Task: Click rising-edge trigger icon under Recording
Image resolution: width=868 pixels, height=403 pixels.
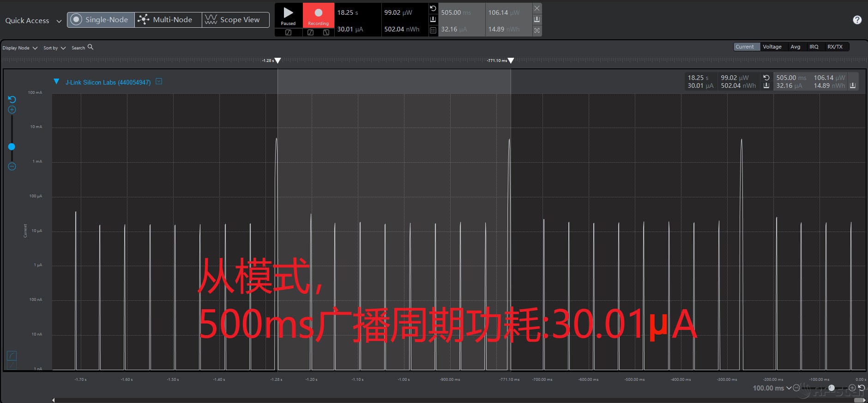Action: pos(311,32)
